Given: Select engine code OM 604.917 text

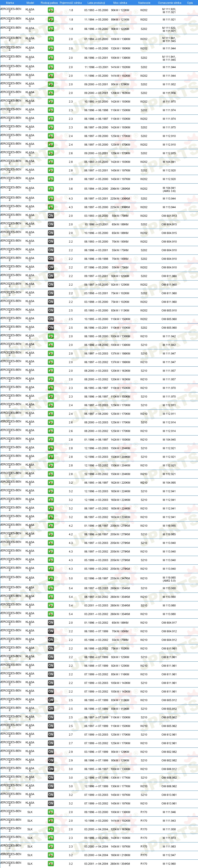Looking at the screenshot, I should (169, 623).
